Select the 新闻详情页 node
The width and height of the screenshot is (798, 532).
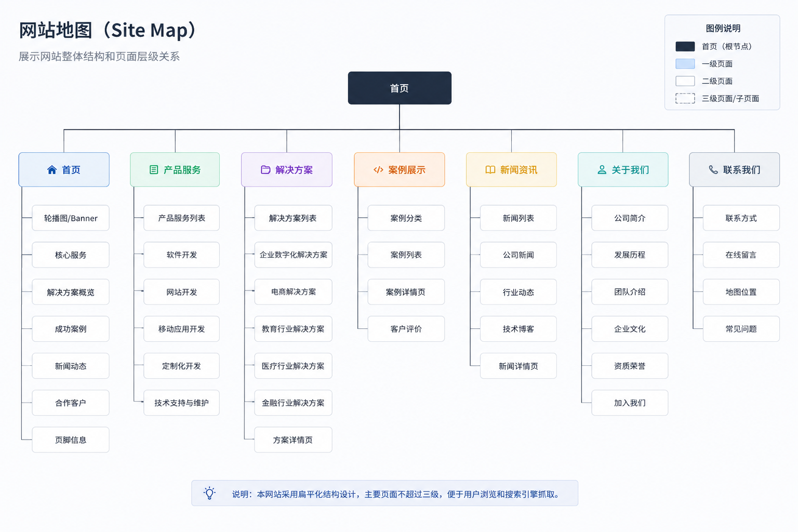(518, 366)
